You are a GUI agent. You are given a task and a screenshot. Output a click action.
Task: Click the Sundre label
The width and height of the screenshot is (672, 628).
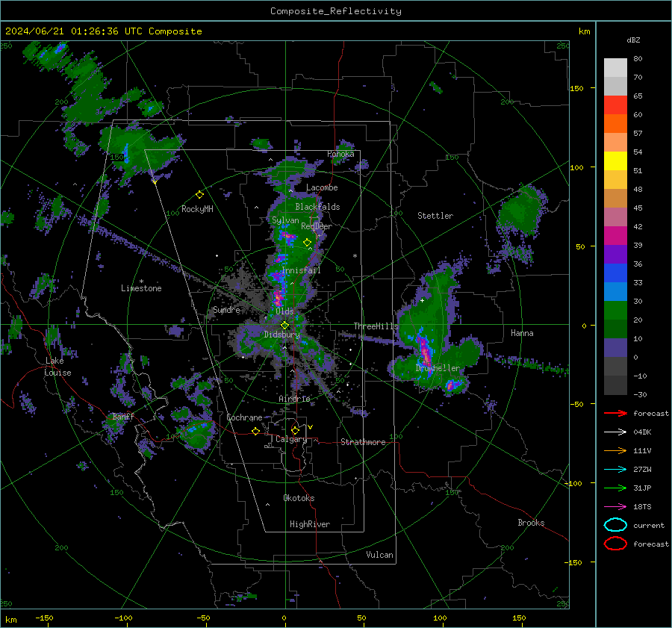226,310
